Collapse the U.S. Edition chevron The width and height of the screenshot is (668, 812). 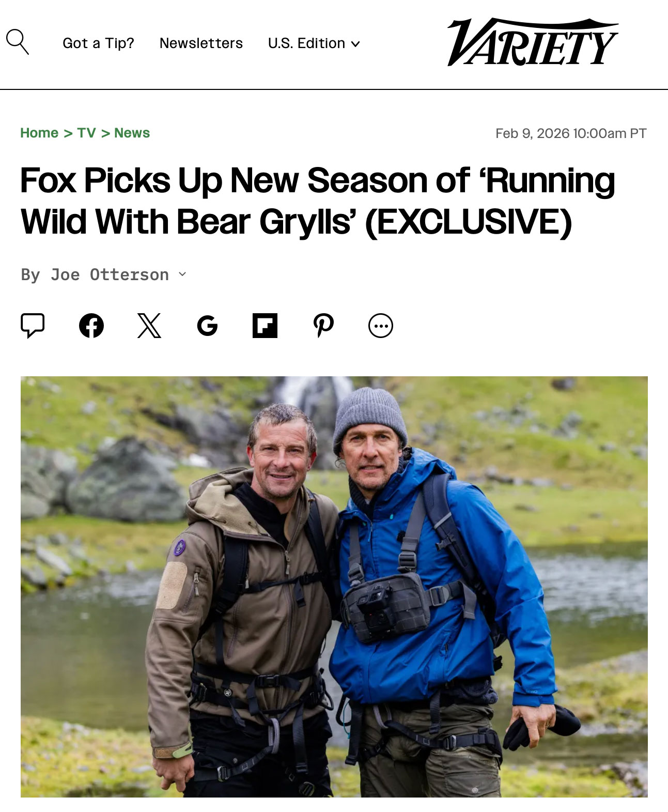click(355, 44)
